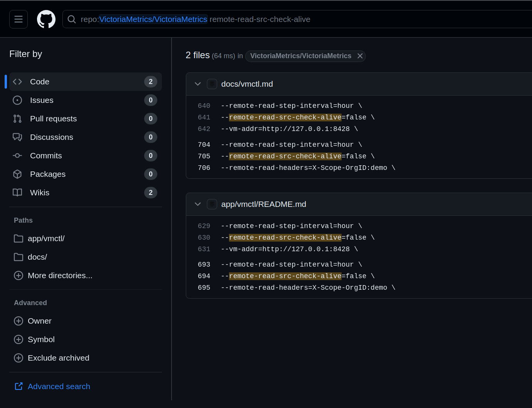Select the Wikis filter icon
532x408 pixels.
[17, 193]
